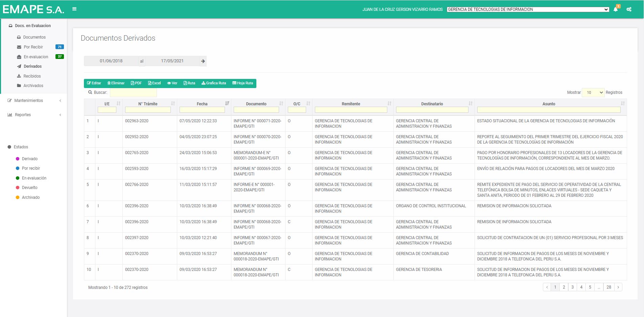Image resolution: width=644 pixels, height=317 pixels.
Task: Go to previous page arrow
Action: point(547,287)
